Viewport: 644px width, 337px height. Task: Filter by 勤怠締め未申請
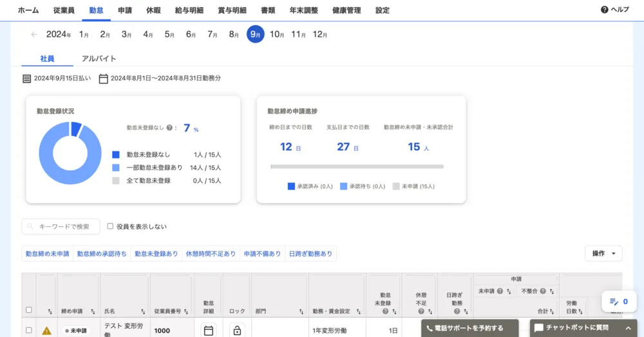pyautogui.click(x=47, y=254)
